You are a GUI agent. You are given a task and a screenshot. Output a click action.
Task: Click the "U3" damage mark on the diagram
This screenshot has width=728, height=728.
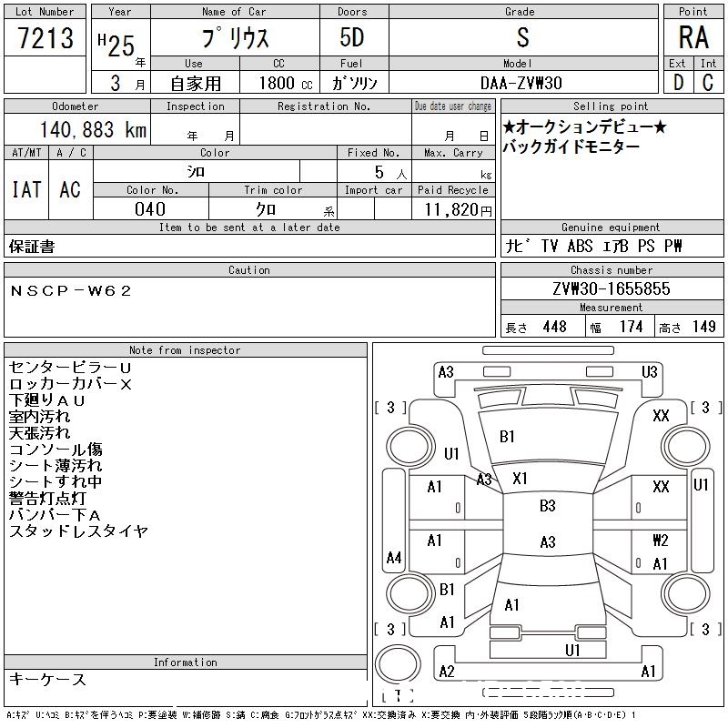650,372
